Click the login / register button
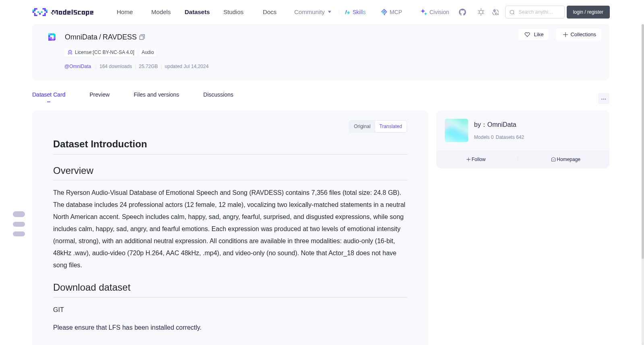This screenshot has width=644, height=345. point(588,12)
